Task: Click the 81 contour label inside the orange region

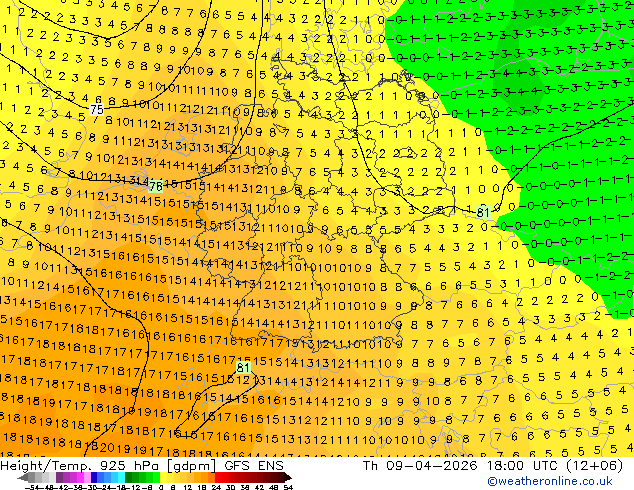Action: [243, 368]
